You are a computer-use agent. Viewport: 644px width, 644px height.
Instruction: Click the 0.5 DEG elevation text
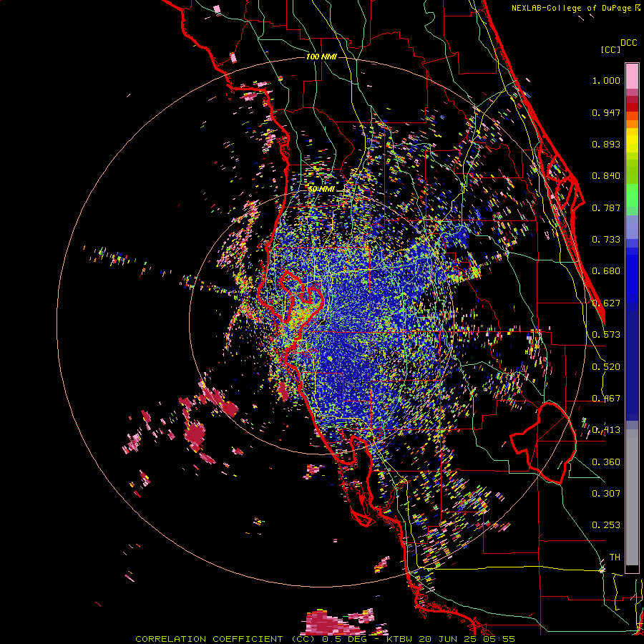344,639
